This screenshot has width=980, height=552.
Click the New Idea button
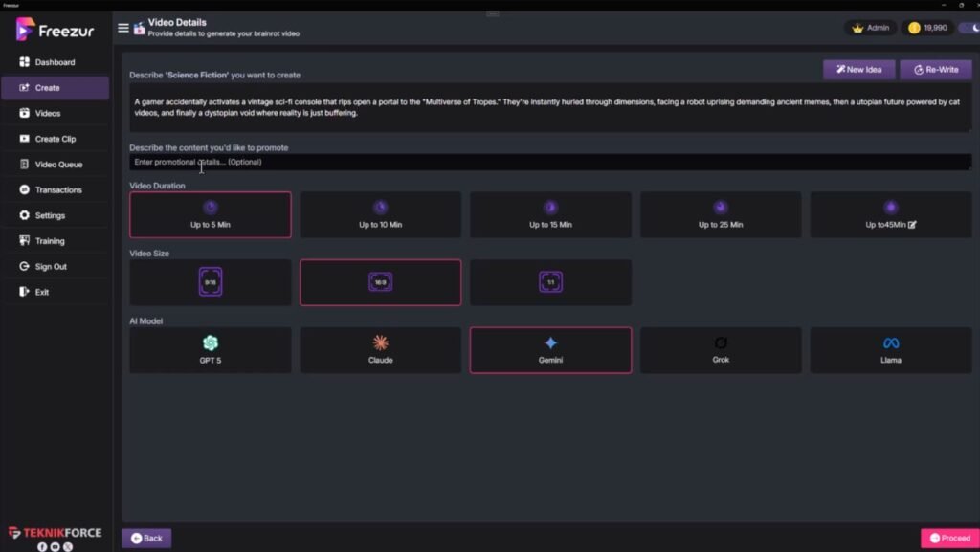point(858,70)
